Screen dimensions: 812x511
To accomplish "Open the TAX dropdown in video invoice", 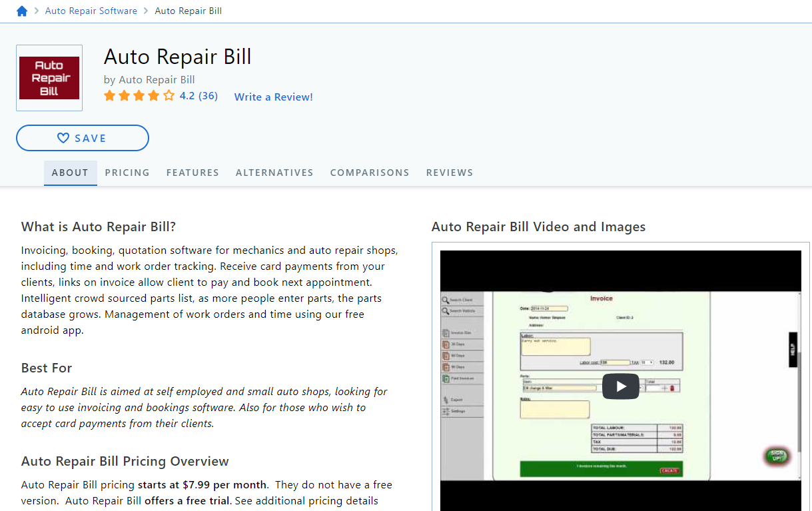I will [x=646, y=362].
